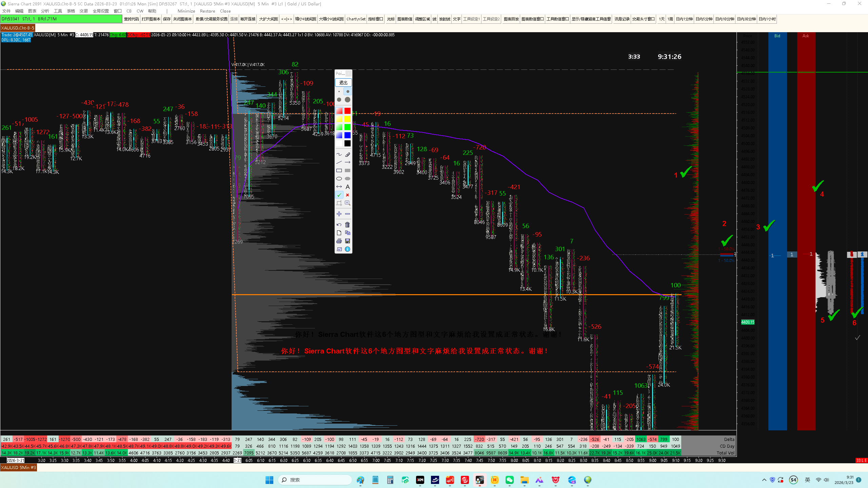Click the 退出 button in drawing palette
The width and height of the screenshot is (868, 488).
343,83
